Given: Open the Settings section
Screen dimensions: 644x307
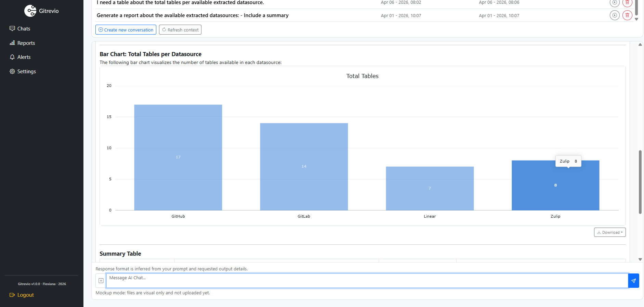Looking at the screenshot, I should coord(23,72).
